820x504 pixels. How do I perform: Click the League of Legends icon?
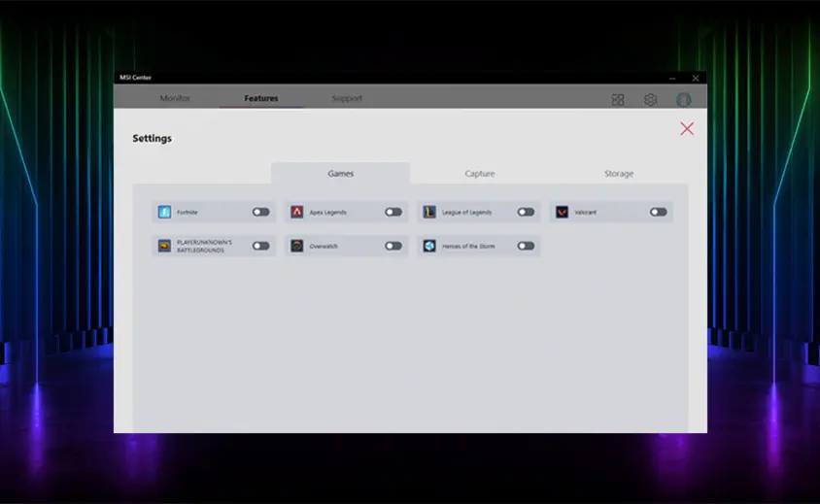point(429,212)
